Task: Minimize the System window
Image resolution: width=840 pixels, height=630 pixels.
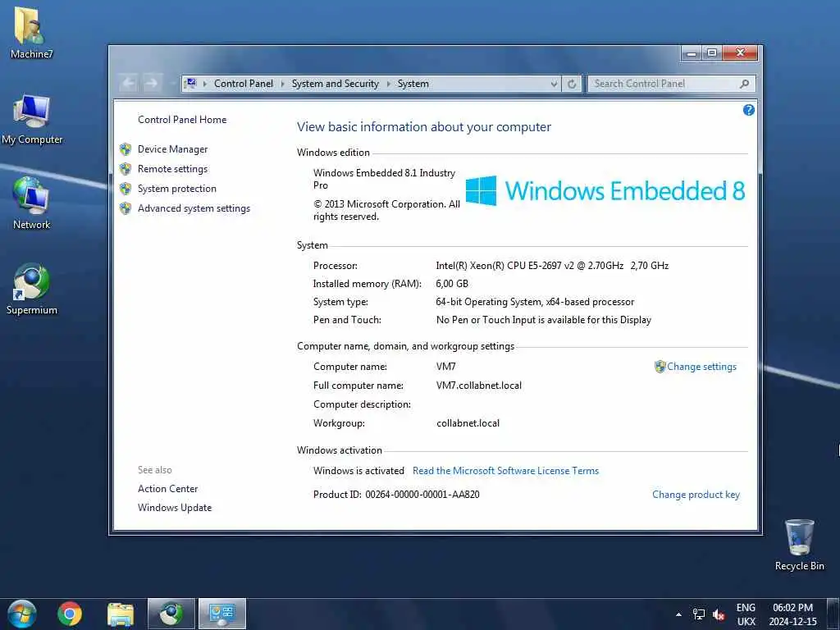Action: [692, 53]
